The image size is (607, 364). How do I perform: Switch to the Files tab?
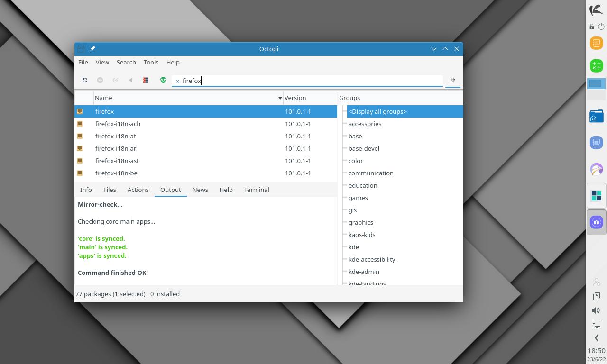tap(110, 190)
